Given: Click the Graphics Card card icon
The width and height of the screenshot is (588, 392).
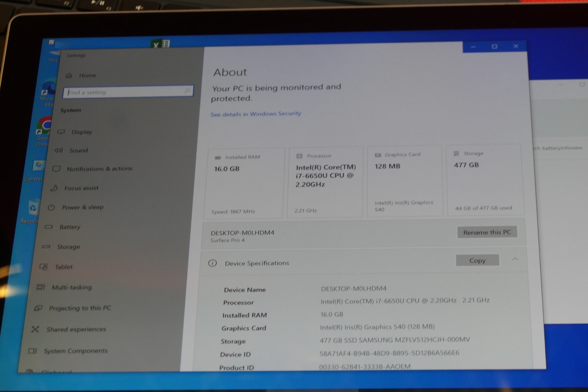Looking at the screenshot, I should pyautogui.click(x=378, y=155).
